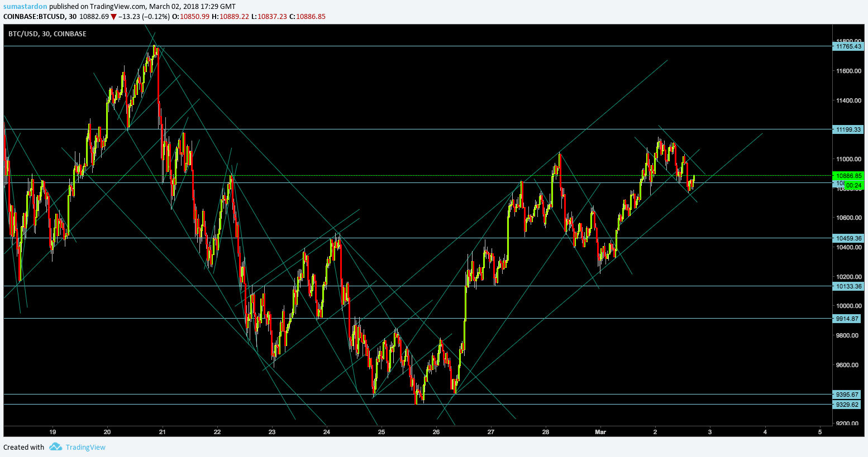Viewport: 868px width, 457px height.
Task: Click the high value H:10889.22
Action: coord(230,17)
